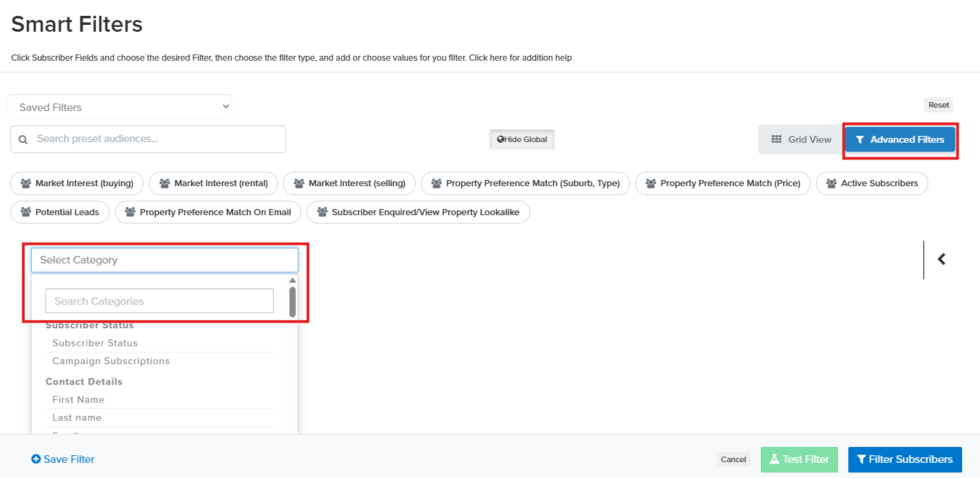
Task: Click the people icon on Active Subscribers
Action: coord(832,183)
